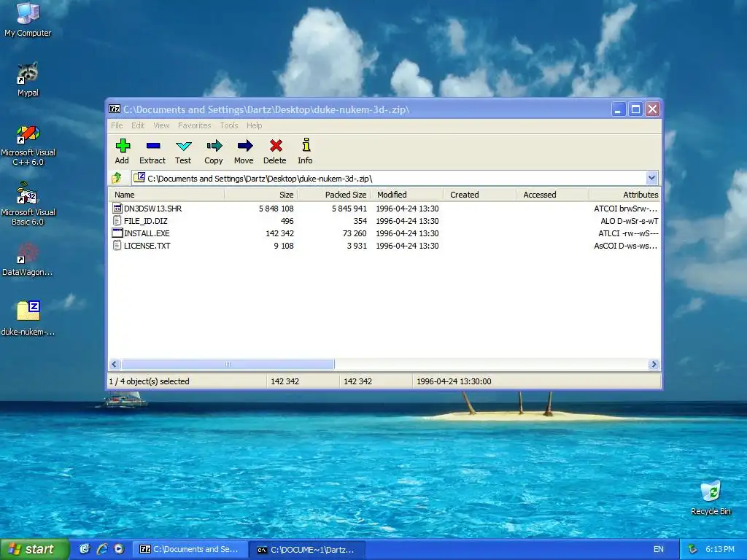Sort by Size column header

[261, 194]
